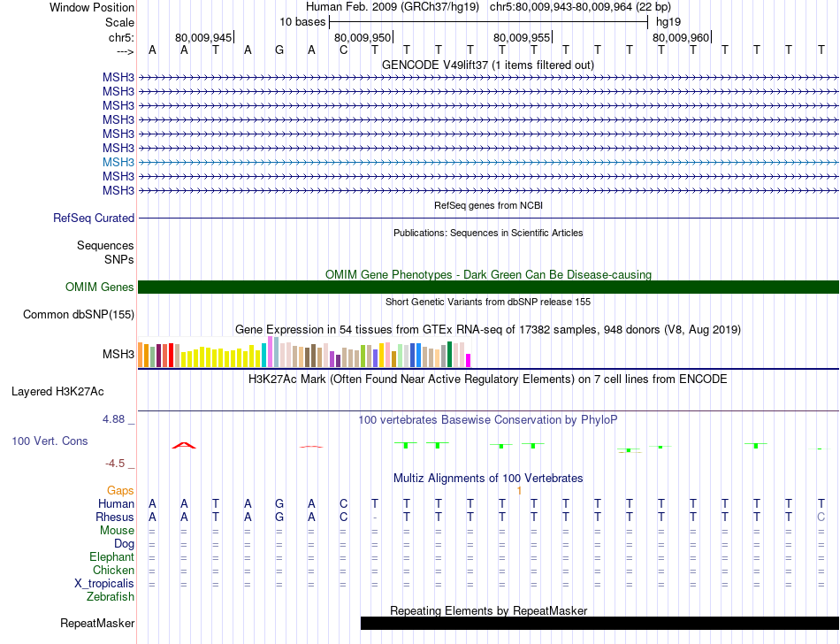Click the 100 Vert. Cons label
Image resolution: width=840 pixels, height=644 pixels.
[x=50, y=441]
